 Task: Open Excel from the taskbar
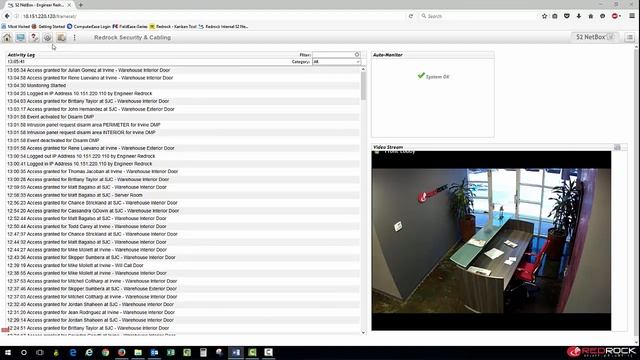click(171, 352)
